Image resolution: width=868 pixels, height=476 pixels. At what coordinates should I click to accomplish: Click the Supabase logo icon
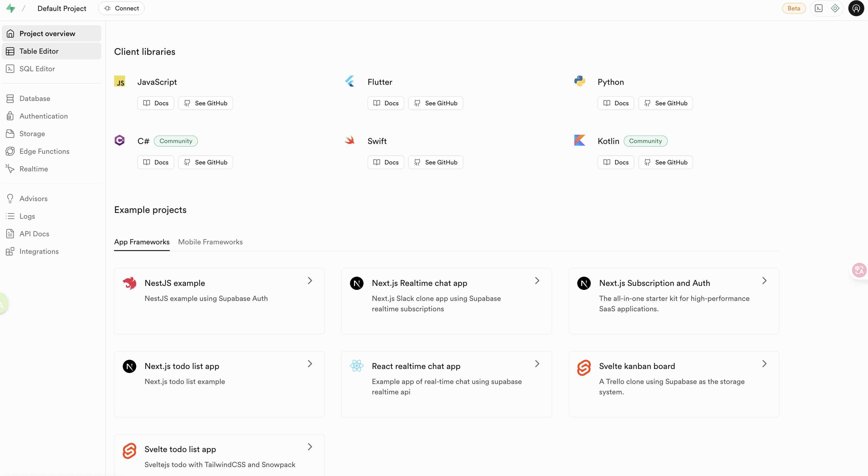[x=11, y=8]
